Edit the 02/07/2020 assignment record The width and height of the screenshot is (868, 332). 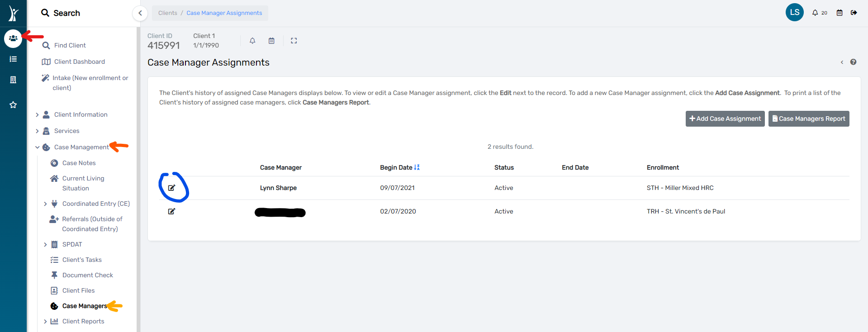[x=171, y=211]
